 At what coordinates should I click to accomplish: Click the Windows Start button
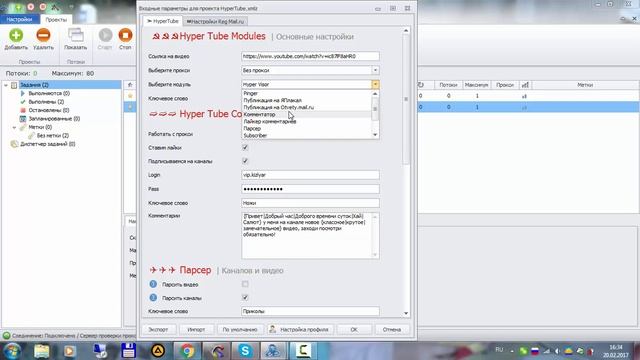tap(12, 351)
